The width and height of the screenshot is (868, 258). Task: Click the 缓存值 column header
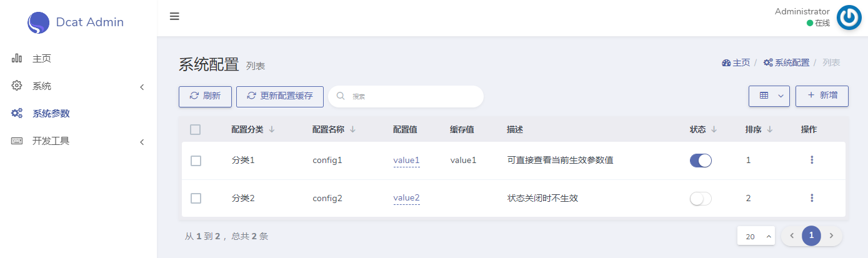(461, 129)
